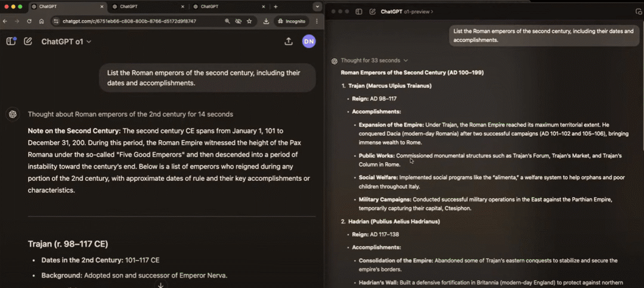
Task: Maximize the Chrome window with green button
Action: (20, 7)
